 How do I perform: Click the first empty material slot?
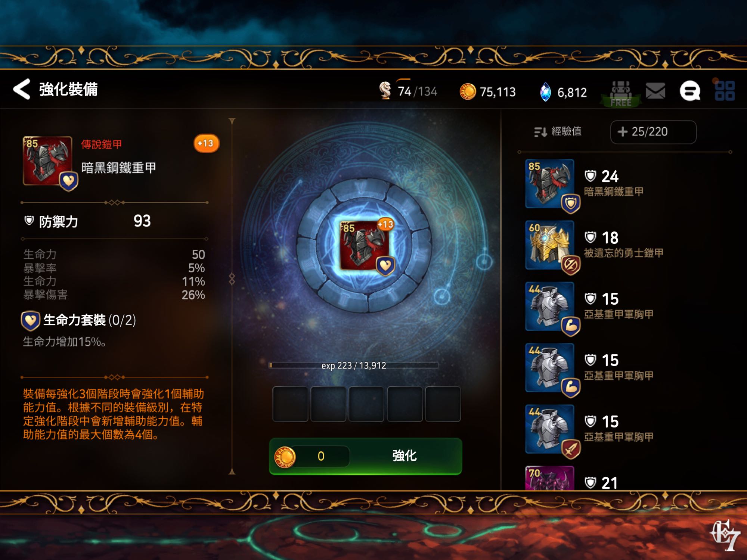[x=290, y=404]
